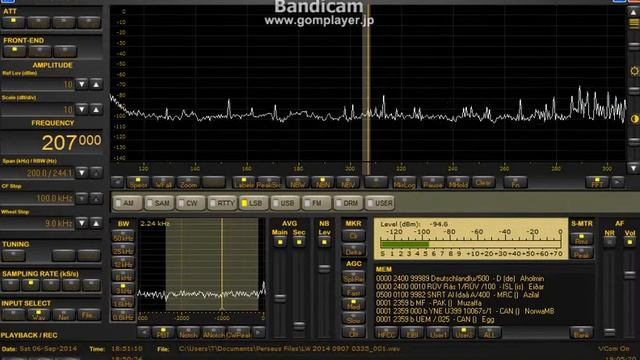The width and height of the screenshot is (640, 360).
Task: Enable the ANotch automatic notch filter
Action: click(214, 332)
